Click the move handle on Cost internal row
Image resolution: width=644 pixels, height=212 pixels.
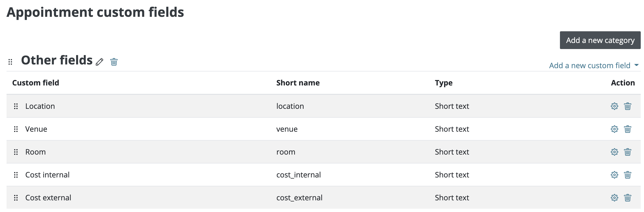(x=16, y=175)
